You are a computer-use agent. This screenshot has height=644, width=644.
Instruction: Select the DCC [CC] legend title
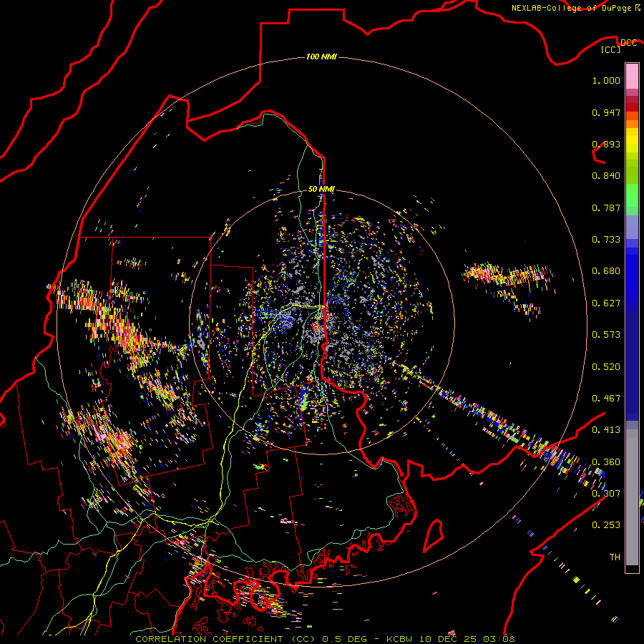(x=619, y=46)
